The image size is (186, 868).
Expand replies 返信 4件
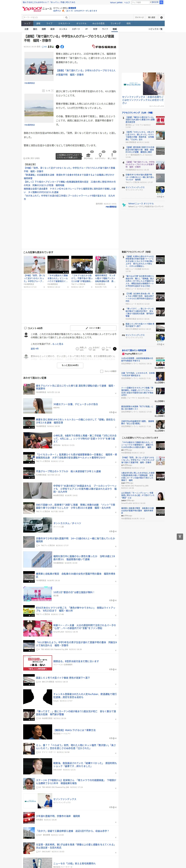tap(35, 349)
